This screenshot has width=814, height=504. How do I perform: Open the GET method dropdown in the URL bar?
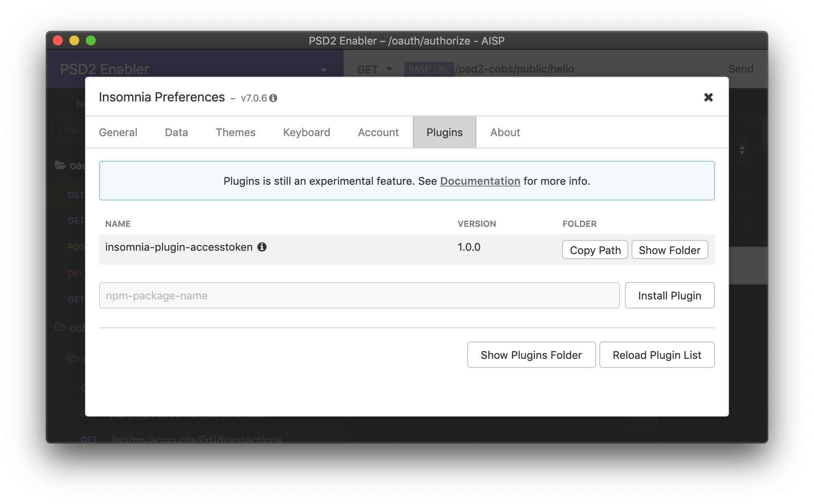coord(375,69)
